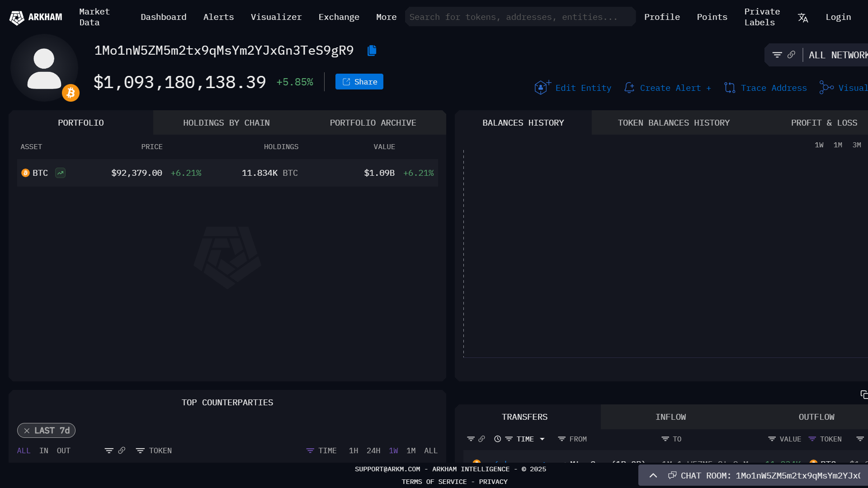Click the BTC price trend chart icon
This screenshot has height=488, width=868.
[60, 173]
